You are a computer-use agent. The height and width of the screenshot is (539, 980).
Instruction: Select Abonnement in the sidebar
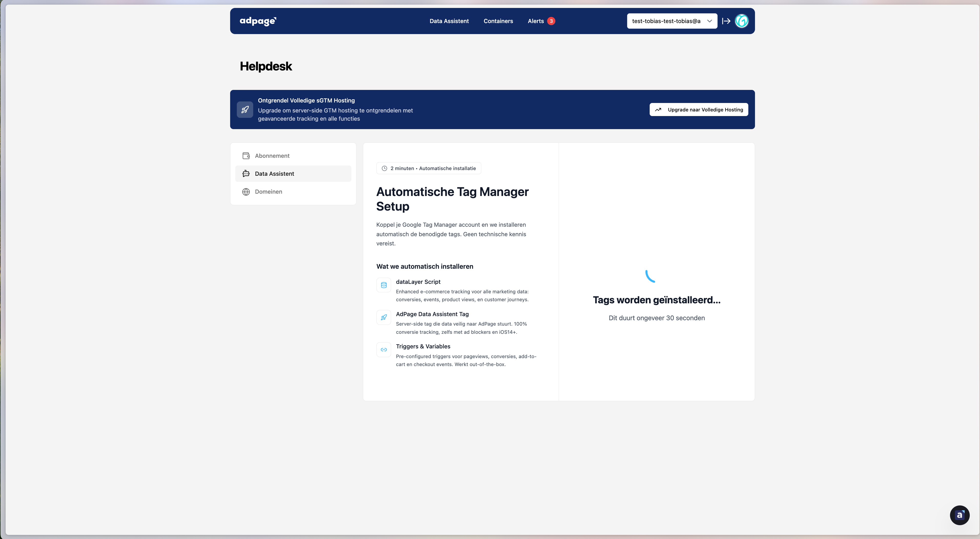[x=272, y=156]
